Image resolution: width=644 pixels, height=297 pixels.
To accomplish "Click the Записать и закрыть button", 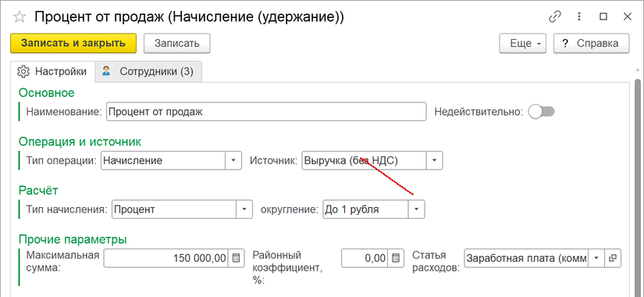I will [73, 43].
